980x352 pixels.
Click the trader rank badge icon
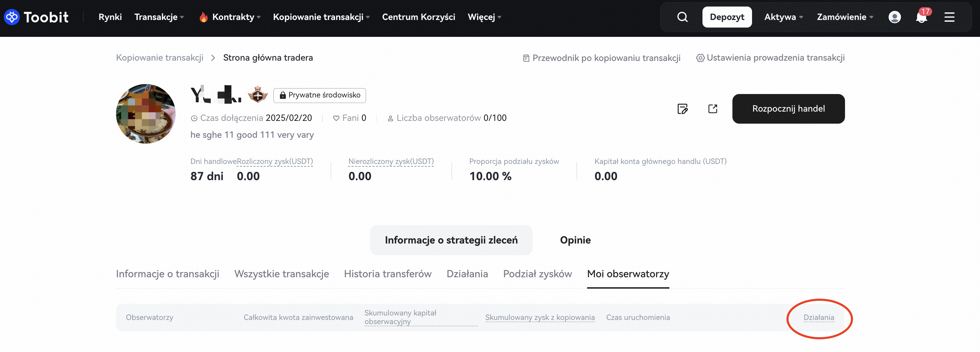[x=258, y=94]
